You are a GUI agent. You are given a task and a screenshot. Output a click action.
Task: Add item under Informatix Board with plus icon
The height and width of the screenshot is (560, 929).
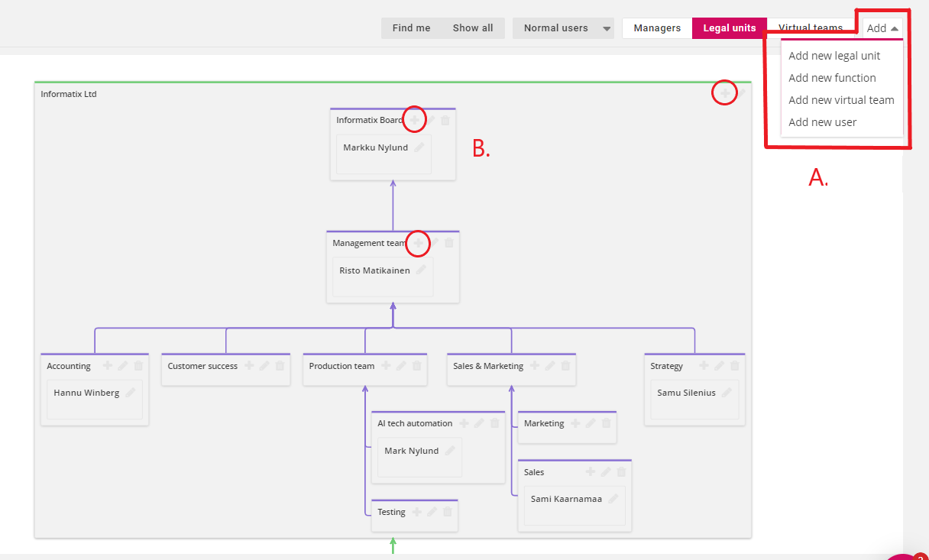(x=414, y=120)
